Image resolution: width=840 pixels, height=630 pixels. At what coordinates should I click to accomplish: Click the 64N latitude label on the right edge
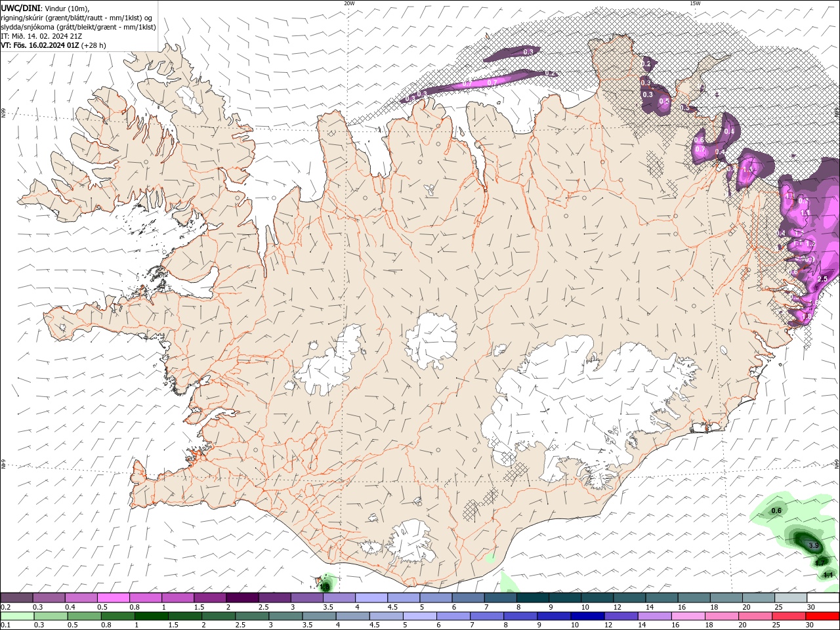click(837, 464)
